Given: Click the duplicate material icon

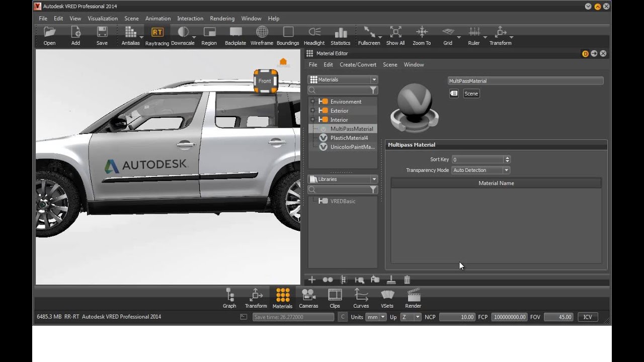Looking at the screenshot, I should click(x=328, y=280).
